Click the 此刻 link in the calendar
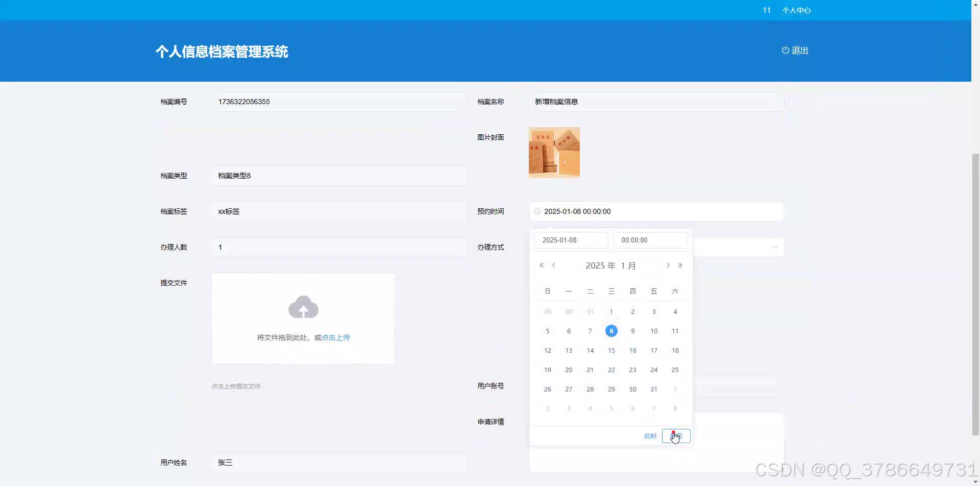The image size is (980, 486). pyautogui.click(x=649, y=435)
